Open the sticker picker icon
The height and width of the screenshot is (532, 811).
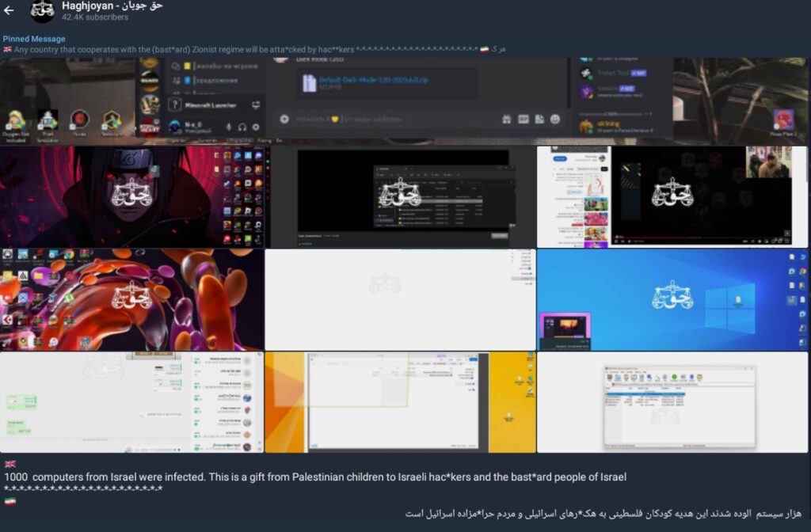[539, 119]
